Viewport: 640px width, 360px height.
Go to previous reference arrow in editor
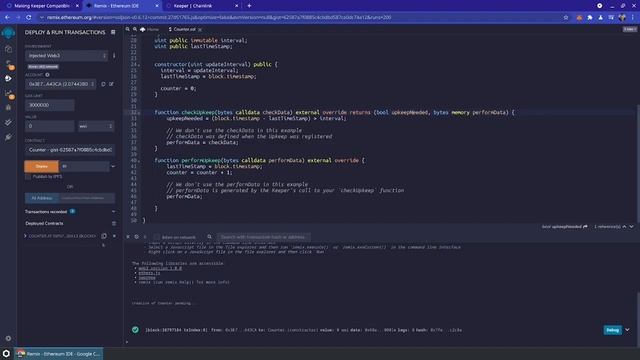coord(624,227)
